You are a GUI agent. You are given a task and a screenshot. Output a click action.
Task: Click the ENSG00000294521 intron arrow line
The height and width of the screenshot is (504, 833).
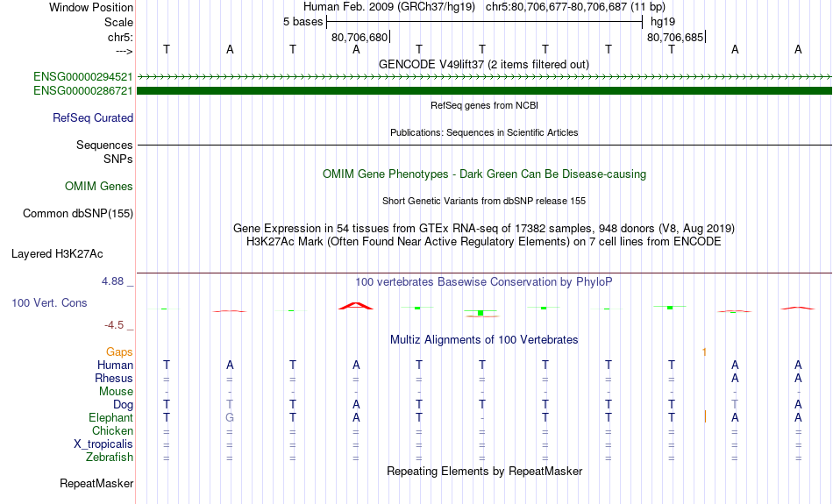pos(485,77)
